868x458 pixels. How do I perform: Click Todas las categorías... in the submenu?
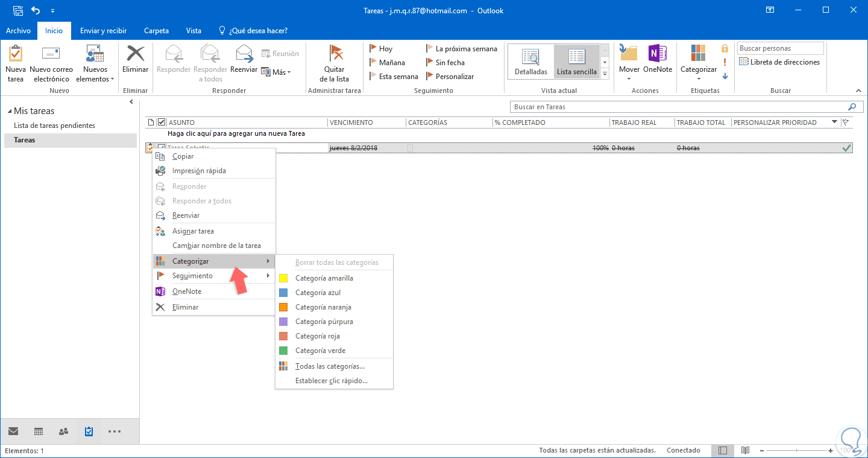coord(334,366)
